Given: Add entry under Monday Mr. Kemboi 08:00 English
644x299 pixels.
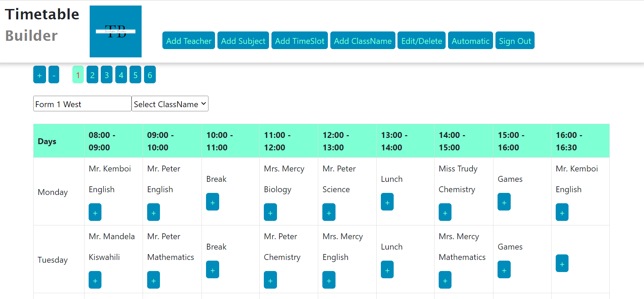Looking at the screenshot, I should (x=95, y=212).
